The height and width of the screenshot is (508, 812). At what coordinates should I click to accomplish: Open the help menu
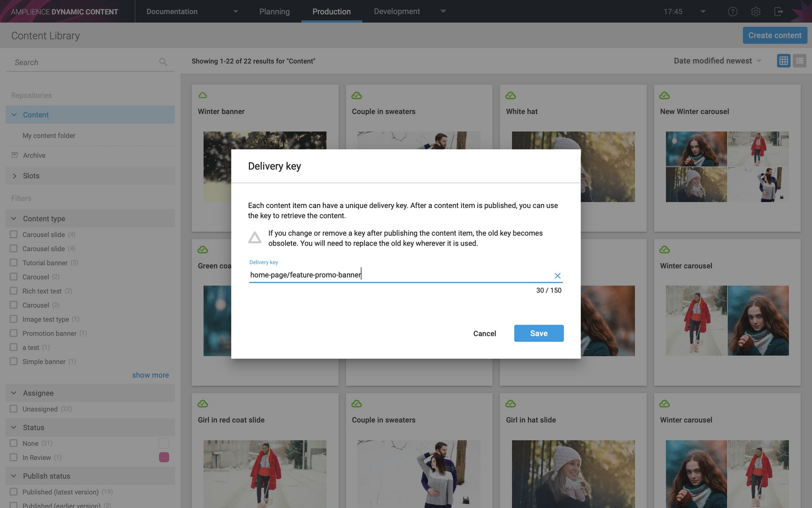point(733,11)
